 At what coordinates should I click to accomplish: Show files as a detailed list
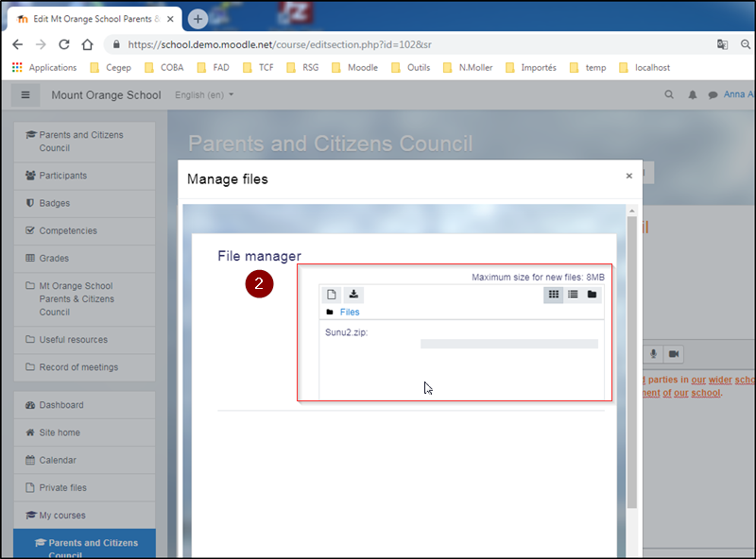click(573, 295)
